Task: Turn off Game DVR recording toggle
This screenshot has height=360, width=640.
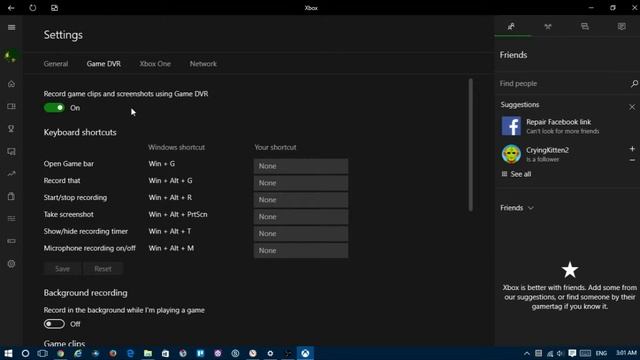Action: (x=54, y=108)
